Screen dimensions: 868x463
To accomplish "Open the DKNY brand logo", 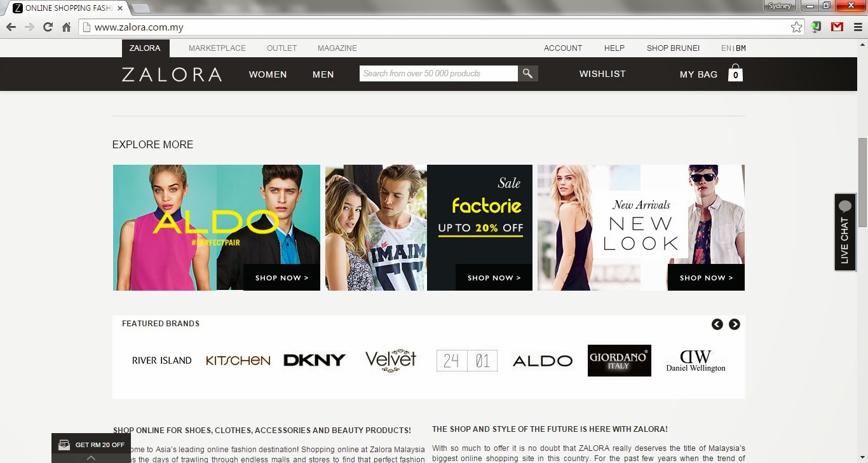I will (x=314, y=361).
